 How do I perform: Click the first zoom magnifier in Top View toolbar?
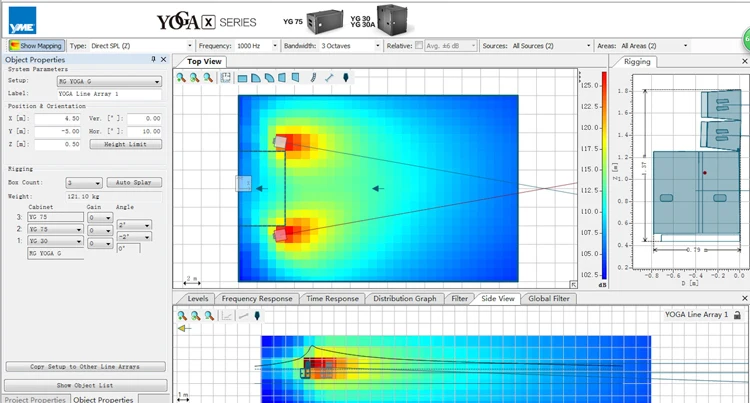coord(181,77)
